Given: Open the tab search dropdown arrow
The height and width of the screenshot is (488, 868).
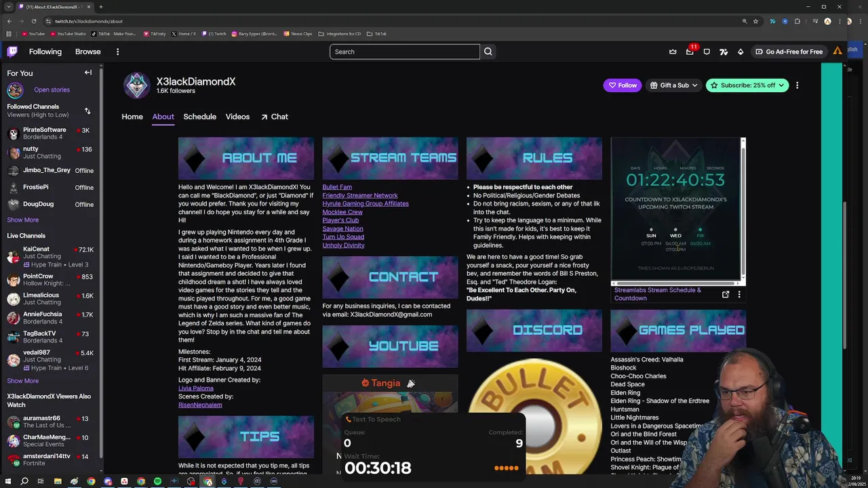Looking at the screenshot, I should click(x=8, y=7).
